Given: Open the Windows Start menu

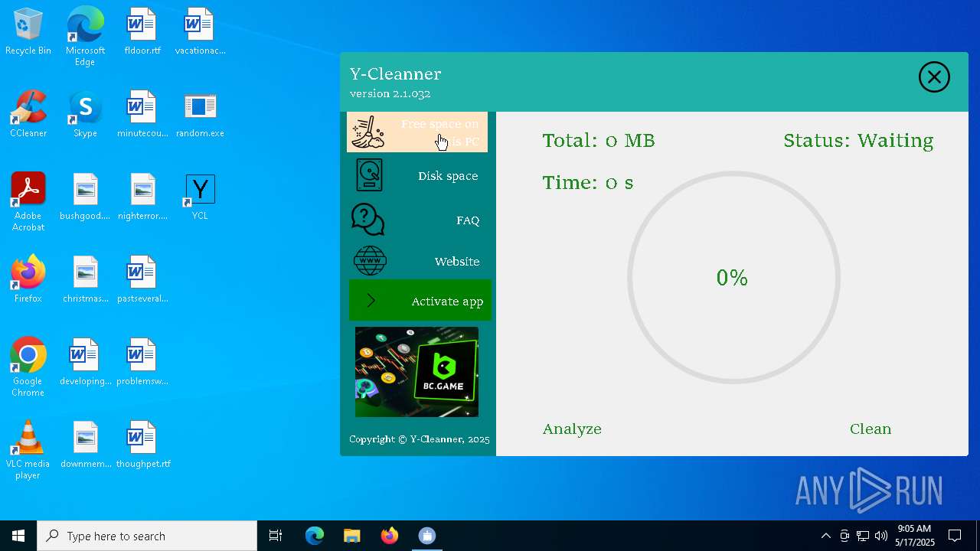Looking at the screenshot, I should point(18,536).
